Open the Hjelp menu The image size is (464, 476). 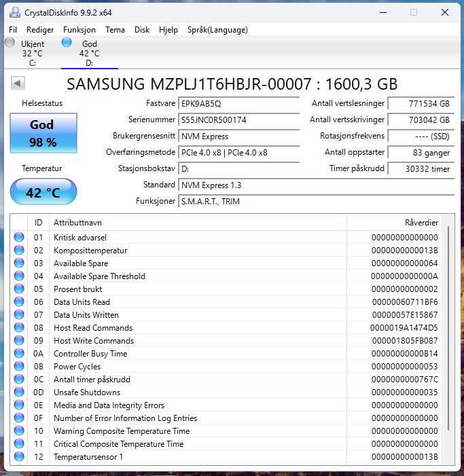pos(168,30)
